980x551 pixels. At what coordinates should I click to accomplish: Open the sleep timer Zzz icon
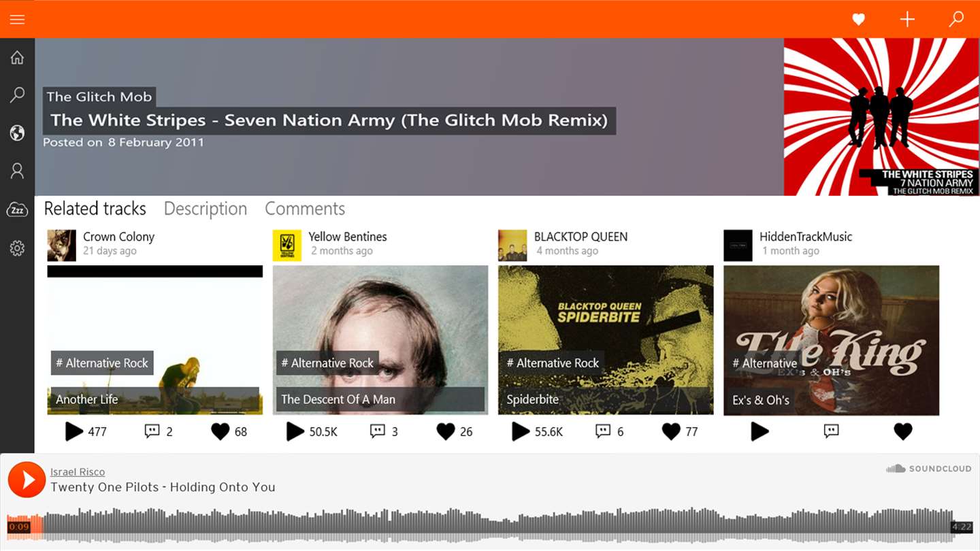point(17,210)
